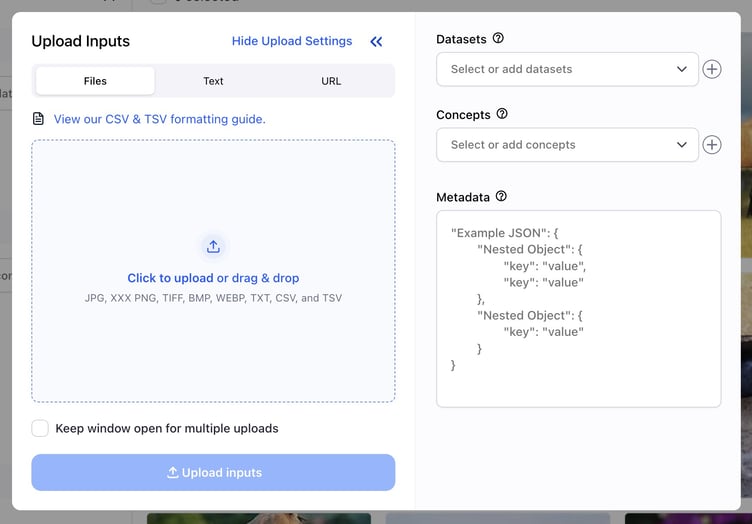Switch to the Text tab
Image resolution: width=752 pixels, height=524 pixels.
point(213,81)
